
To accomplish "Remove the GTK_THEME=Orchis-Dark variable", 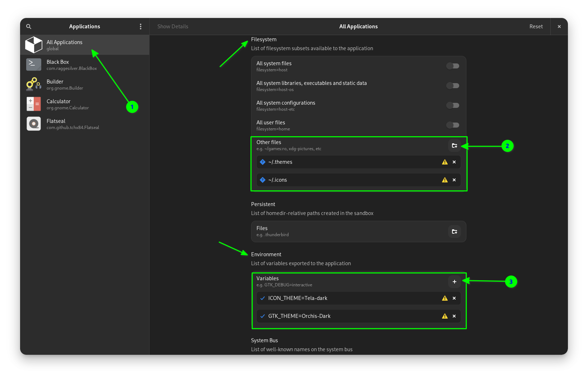I will pos(454,316).
